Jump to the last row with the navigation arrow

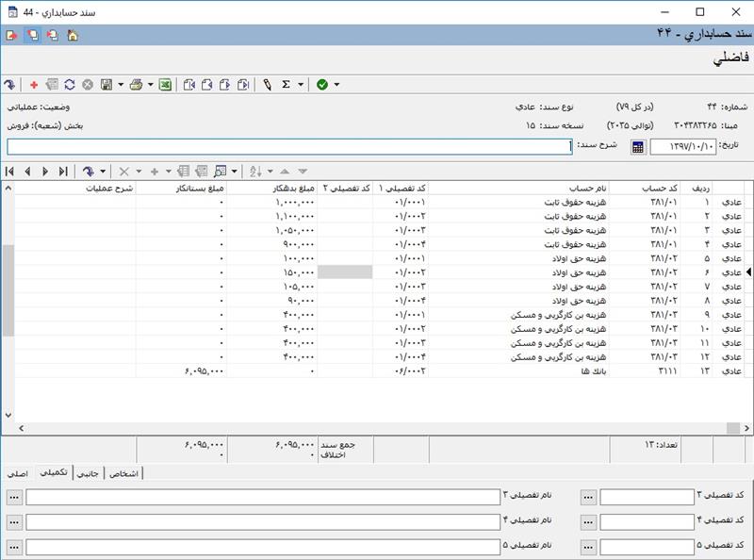(63, 172)
